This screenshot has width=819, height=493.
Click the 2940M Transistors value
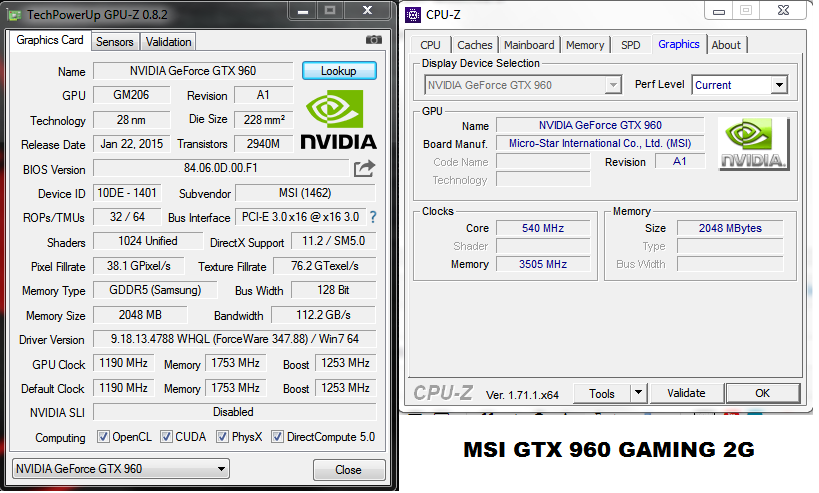(263, 144)
